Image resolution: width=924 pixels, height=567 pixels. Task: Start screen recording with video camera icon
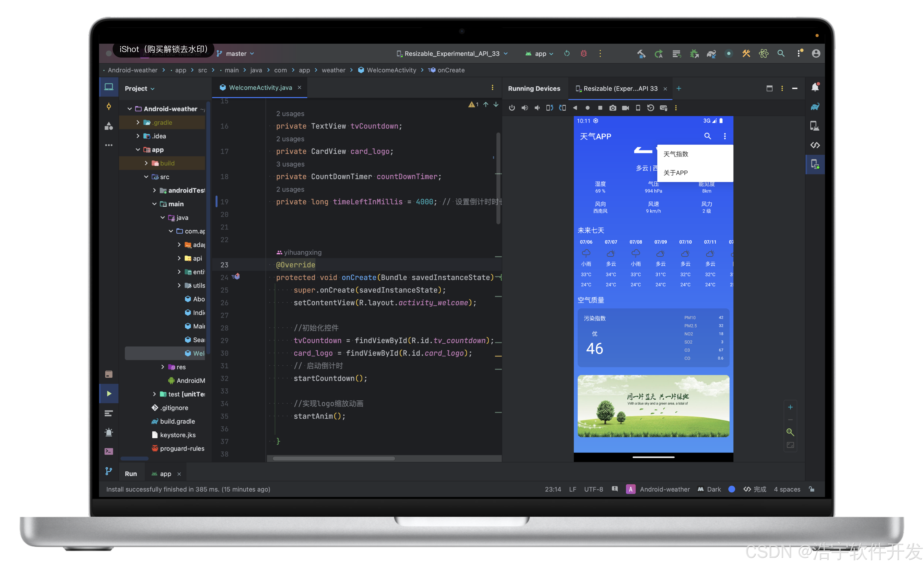(626, 108)
